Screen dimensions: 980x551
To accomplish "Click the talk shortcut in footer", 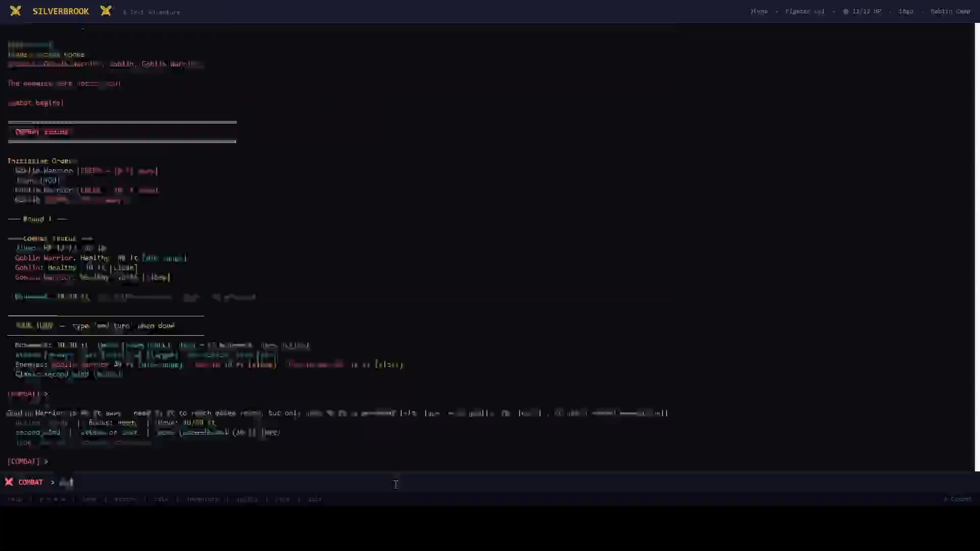I will 161,499.
